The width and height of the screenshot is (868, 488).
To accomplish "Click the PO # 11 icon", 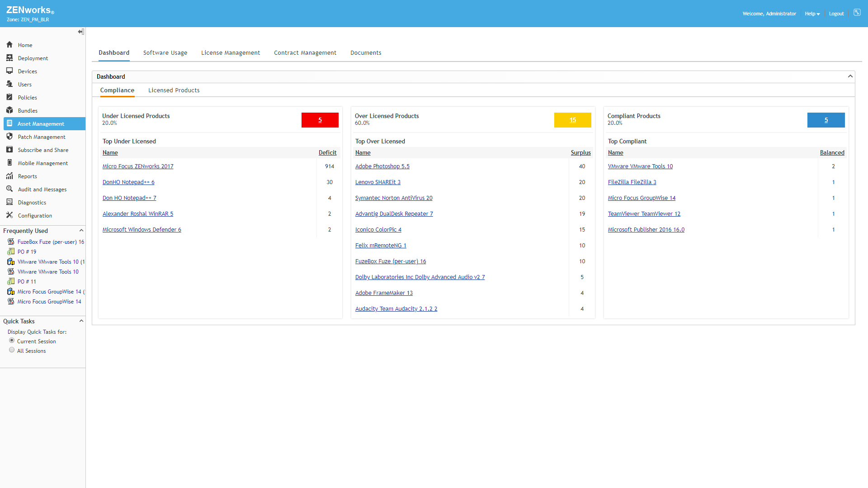I will [11, 282].
